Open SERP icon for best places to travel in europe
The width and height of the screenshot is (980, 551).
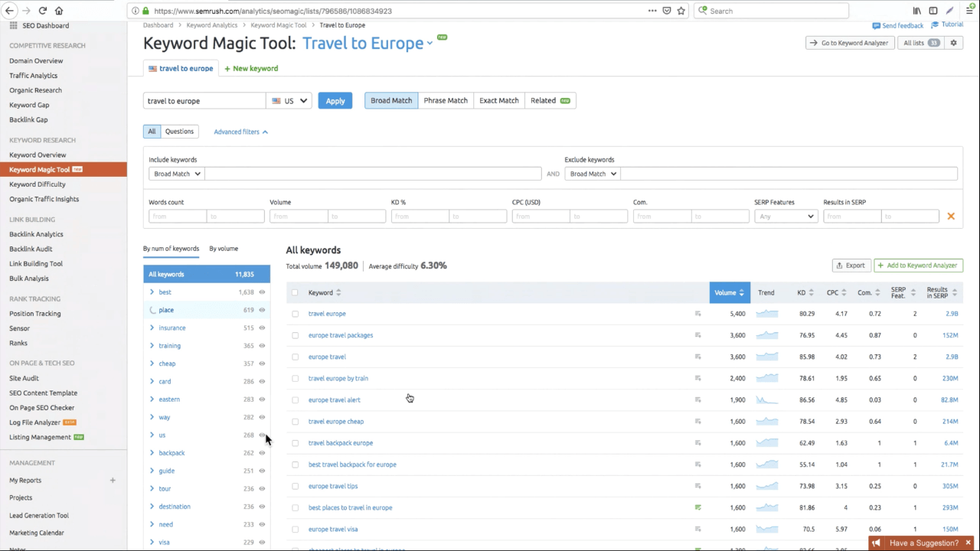697,507
